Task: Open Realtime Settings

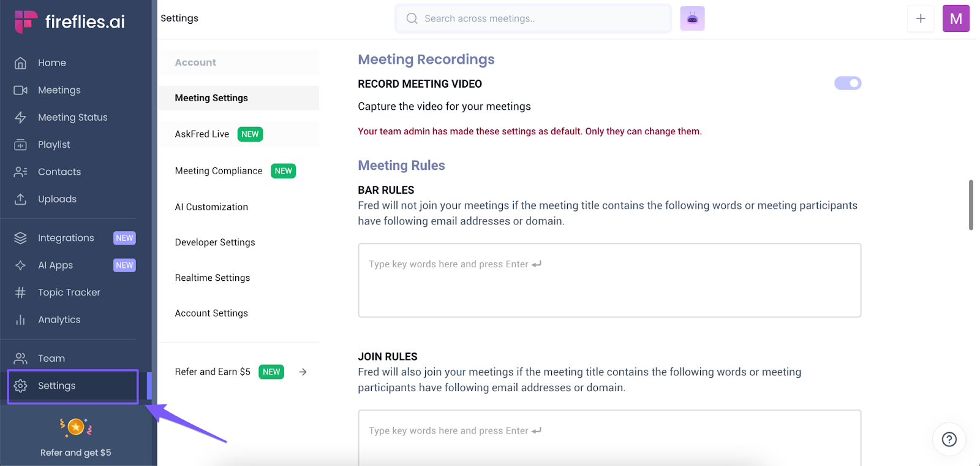Action: (213, 278)
